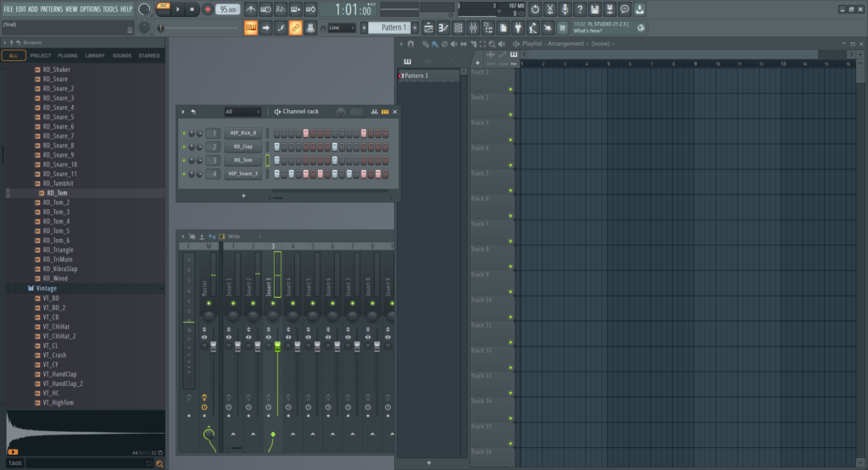Screen dimensions: 868x470
Task: Open the Channel rack options arrow menu
Action: click(x=183, y=112)
